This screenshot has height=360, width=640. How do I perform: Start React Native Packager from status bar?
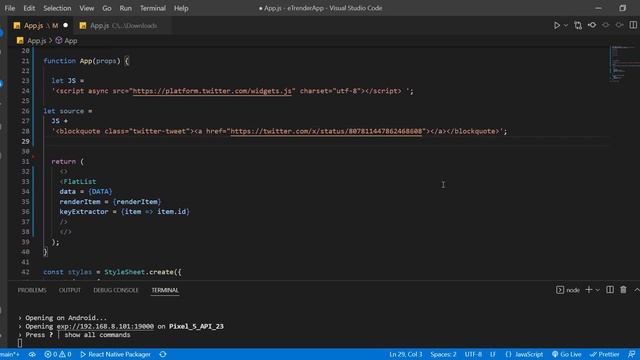coord(115,354)
